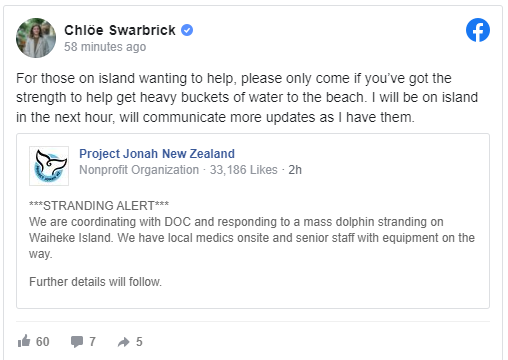The image size is (508, 360).
Task: Click the 5 shares count
Action: click(x=139, y=342)
